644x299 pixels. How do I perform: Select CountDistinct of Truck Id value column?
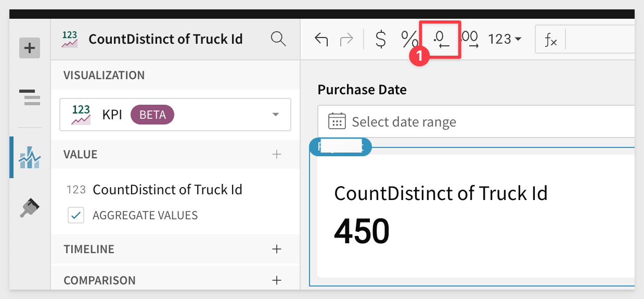pos(167,190)
